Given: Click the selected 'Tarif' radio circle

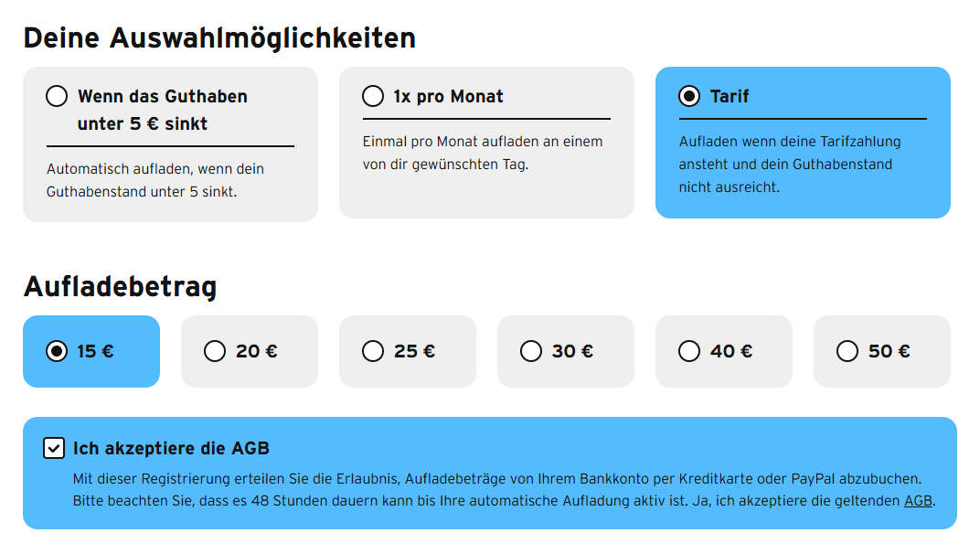Looking at the screenshot, I should pyautogui.click(x=689, y=96).
